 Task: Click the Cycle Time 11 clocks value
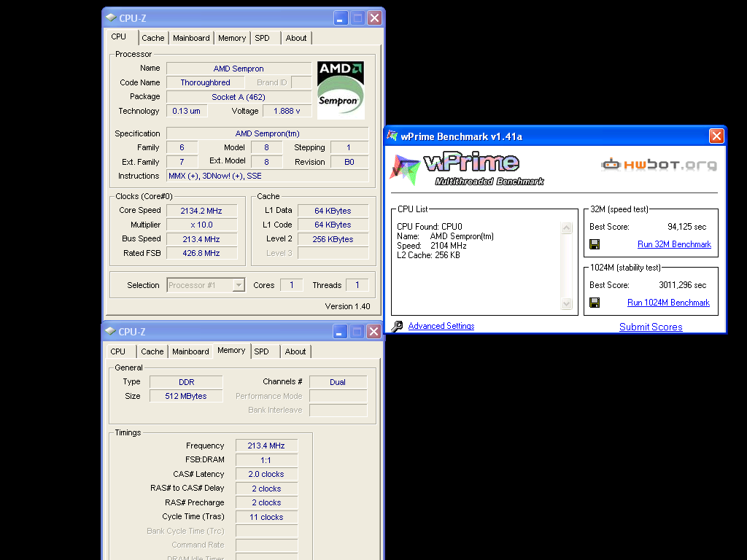(x=266, y=517)
